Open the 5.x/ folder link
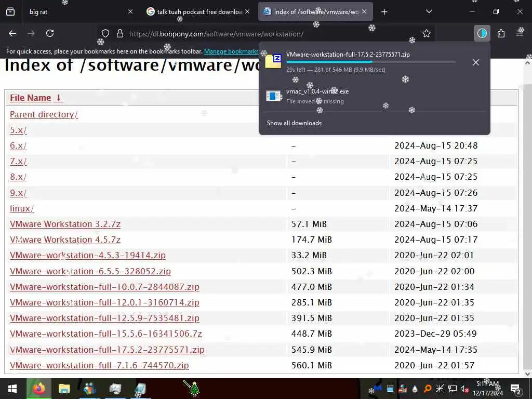The height and width of the screenshot is (399, 532). (x=18, y=130)
